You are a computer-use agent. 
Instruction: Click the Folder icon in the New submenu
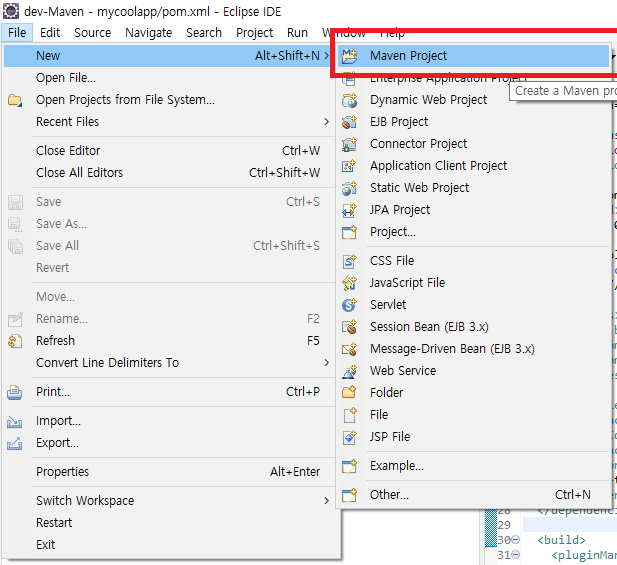tap(349, 393)
